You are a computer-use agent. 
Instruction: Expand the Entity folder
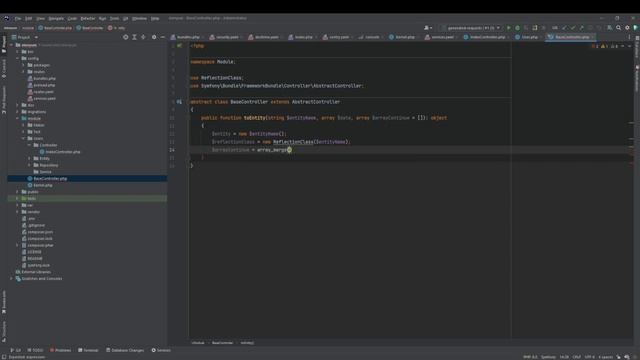(x=29, y=158)
